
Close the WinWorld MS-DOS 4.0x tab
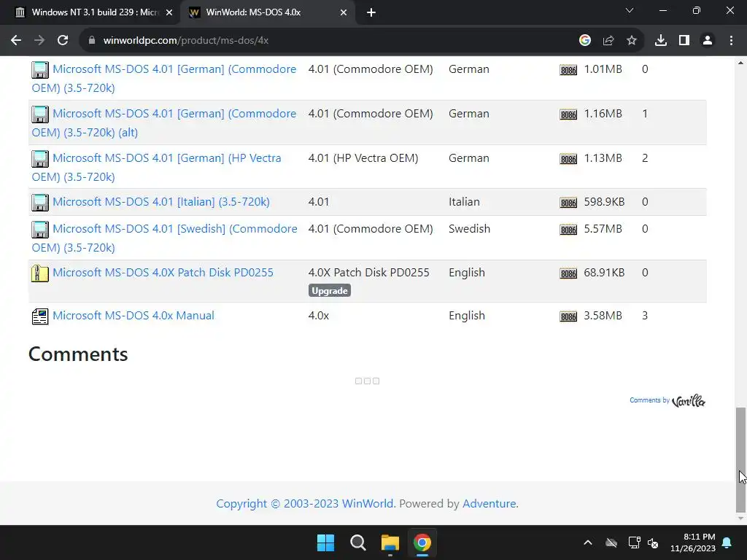[344, 12]
